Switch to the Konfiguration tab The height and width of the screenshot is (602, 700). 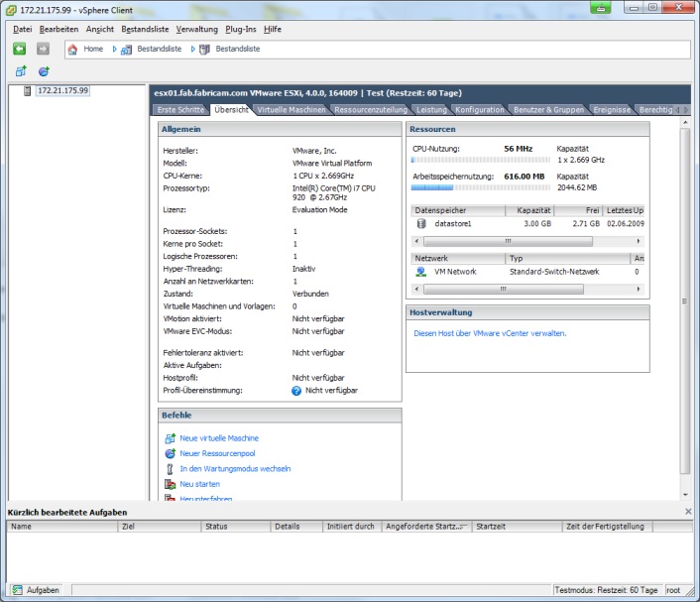click(480, 109)
